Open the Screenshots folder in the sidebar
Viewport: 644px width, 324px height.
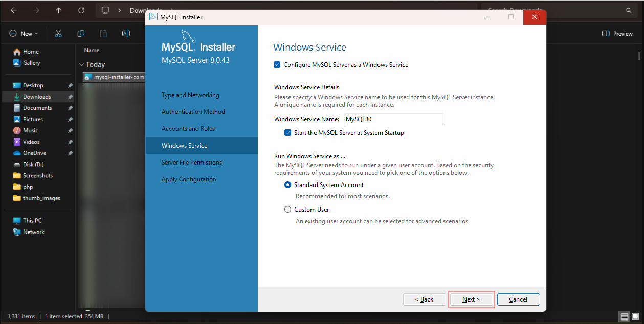[38, 175]
